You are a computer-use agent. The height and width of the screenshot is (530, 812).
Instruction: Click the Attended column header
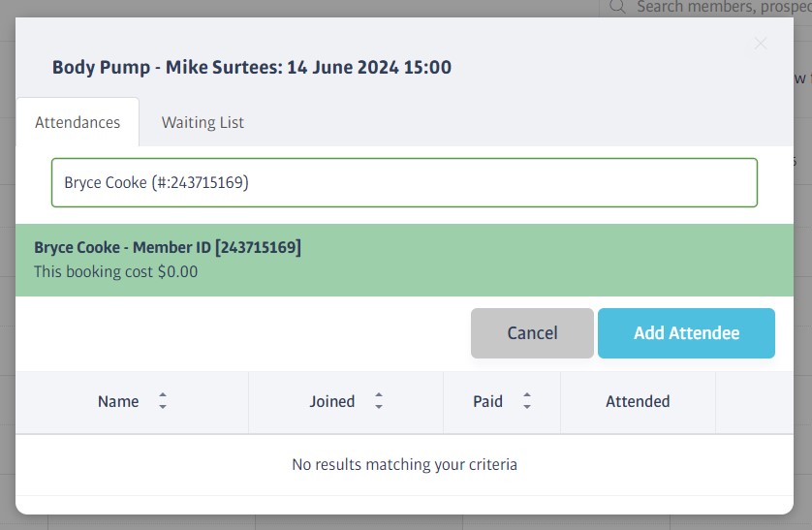[638, 402]
